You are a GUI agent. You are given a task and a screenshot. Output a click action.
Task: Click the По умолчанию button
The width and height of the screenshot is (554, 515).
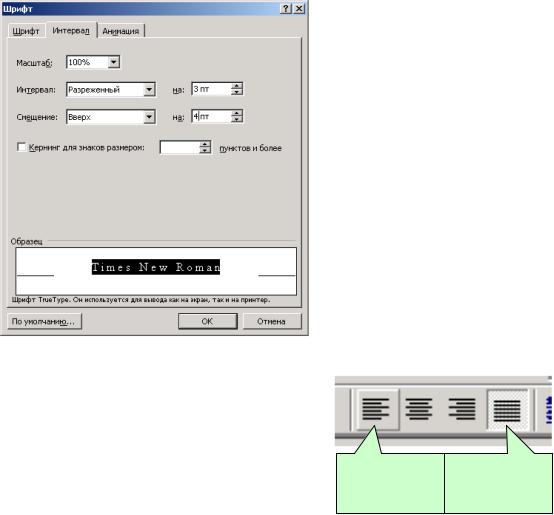[45, 321]
